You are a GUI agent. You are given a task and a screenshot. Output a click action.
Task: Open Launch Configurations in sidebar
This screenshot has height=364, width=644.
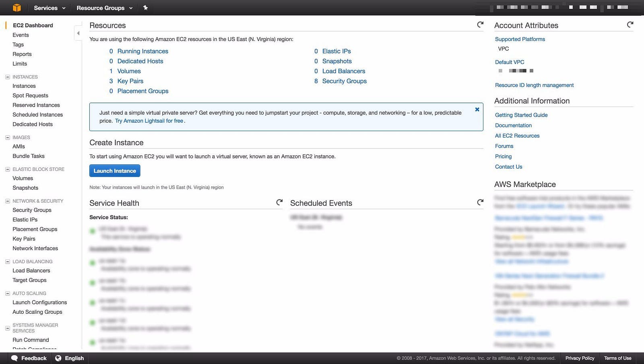pos(40,302)
